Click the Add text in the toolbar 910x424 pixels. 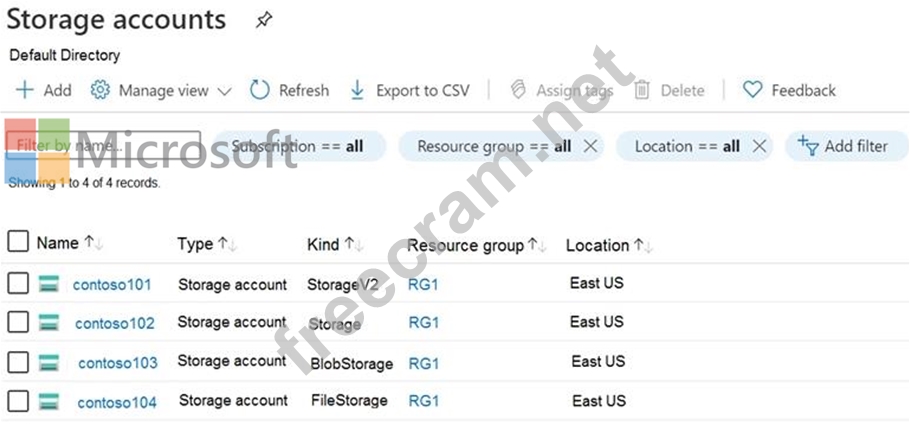tap(57, 90)
